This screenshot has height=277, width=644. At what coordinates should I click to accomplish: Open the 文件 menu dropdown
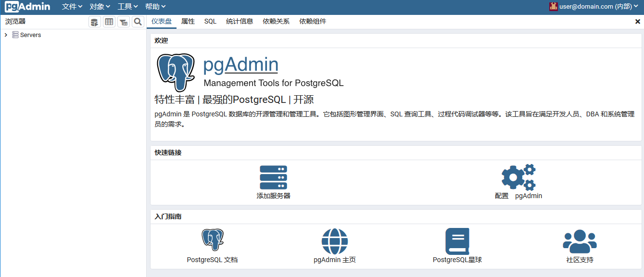[71, 7]
